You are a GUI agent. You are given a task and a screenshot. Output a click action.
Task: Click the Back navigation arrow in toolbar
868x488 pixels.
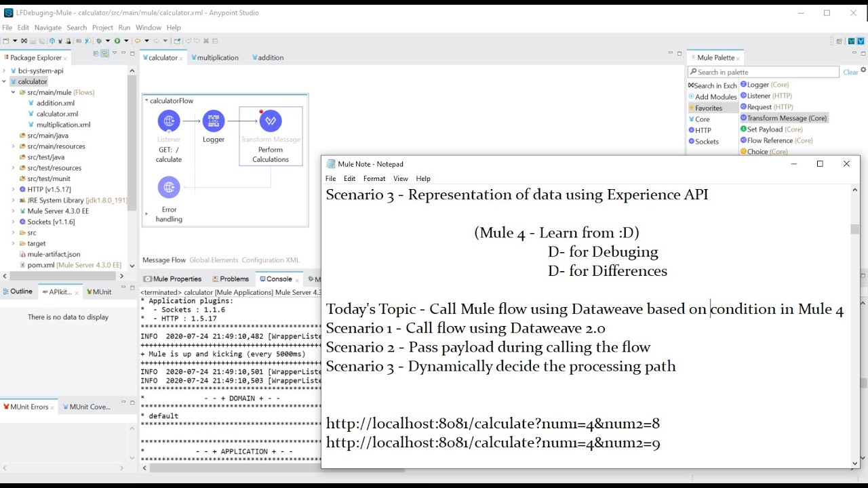[x=138, y=41]
